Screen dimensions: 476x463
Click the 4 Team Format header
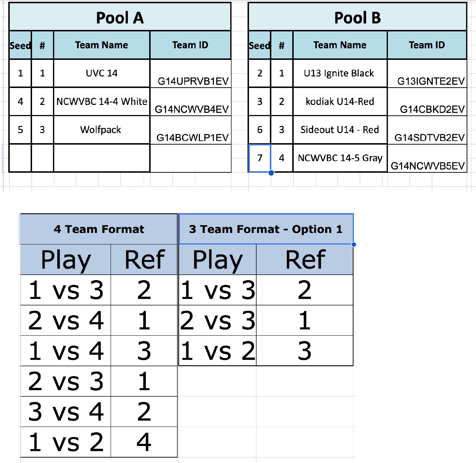(99, 229)
